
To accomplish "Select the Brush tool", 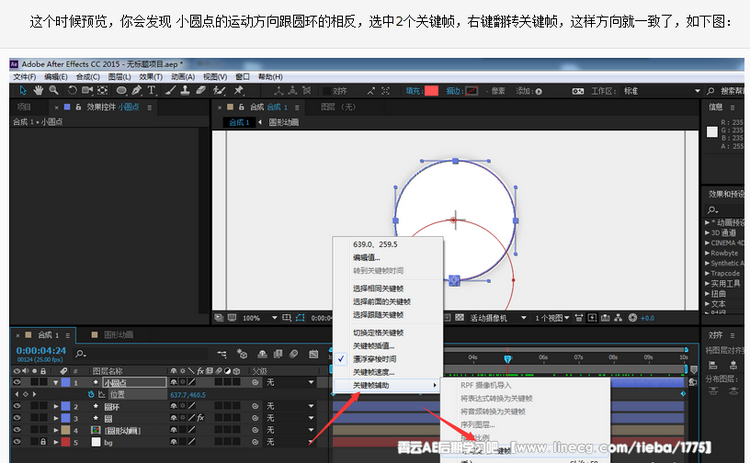I will pos(171,90).
